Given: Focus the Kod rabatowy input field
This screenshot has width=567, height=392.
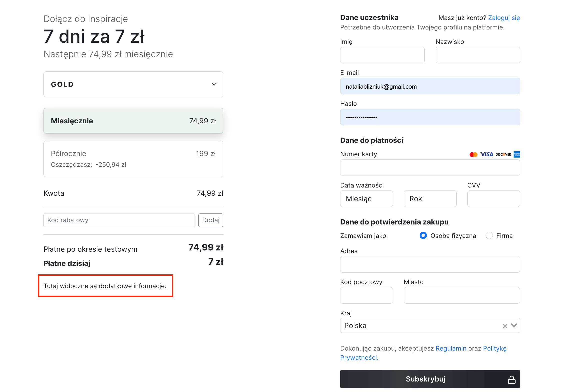Looking at the screenshot, I should point(119,220).
